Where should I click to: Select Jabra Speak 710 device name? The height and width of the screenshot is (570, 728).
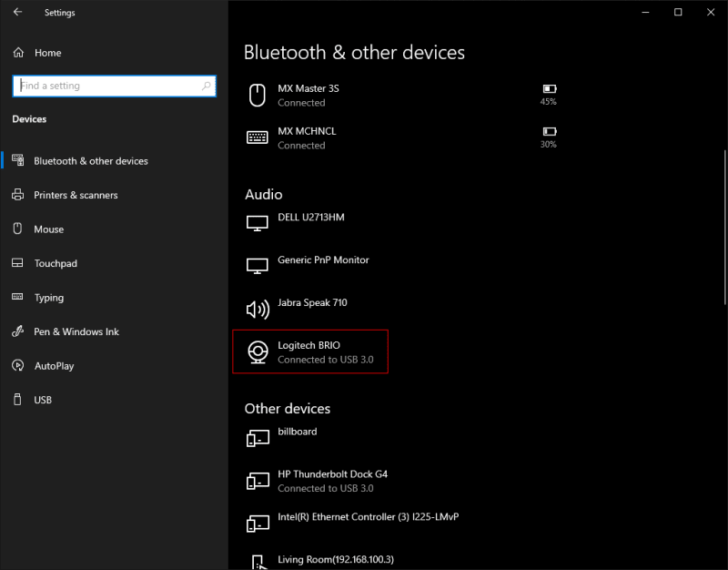[312, 302]
